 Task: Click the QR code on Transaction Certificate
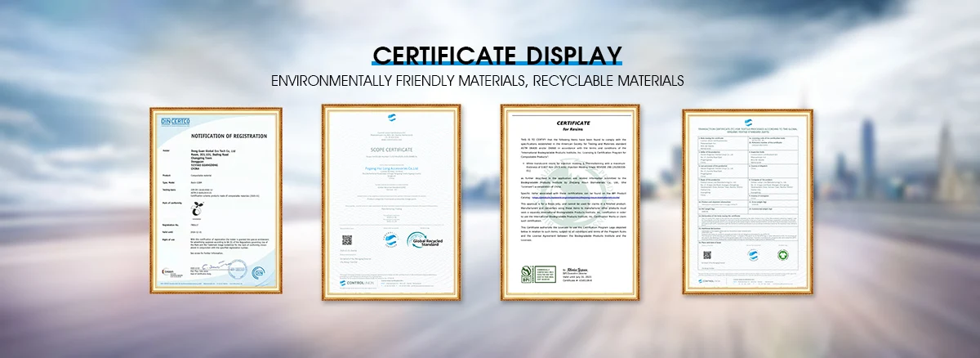click(709, 255)
